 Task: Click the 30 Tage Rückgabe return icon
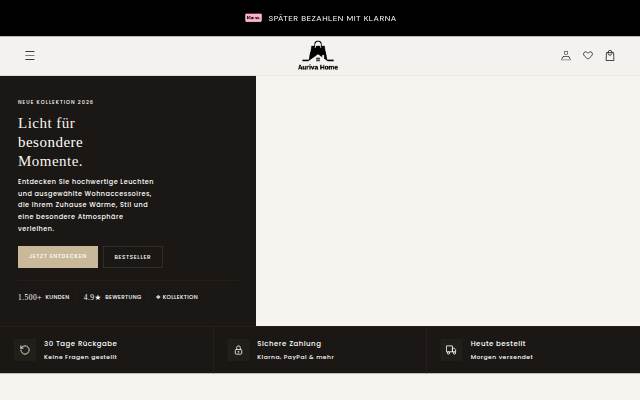pos(25,350)
